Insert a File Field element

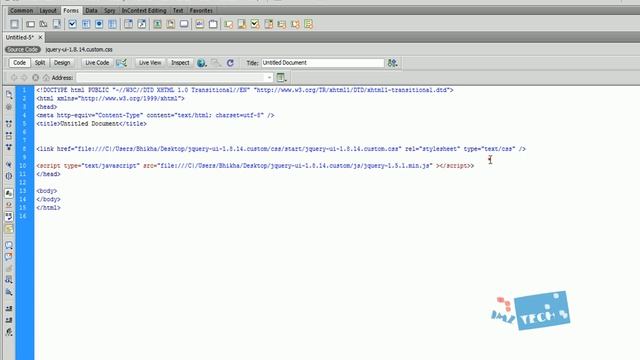click(171, 24)
